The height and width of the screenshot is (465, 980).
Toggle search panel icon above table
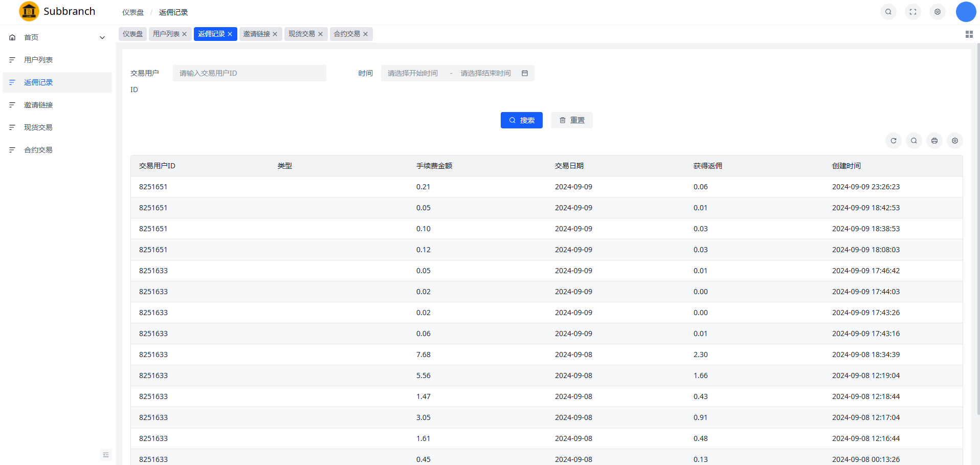tap(914, 141)
